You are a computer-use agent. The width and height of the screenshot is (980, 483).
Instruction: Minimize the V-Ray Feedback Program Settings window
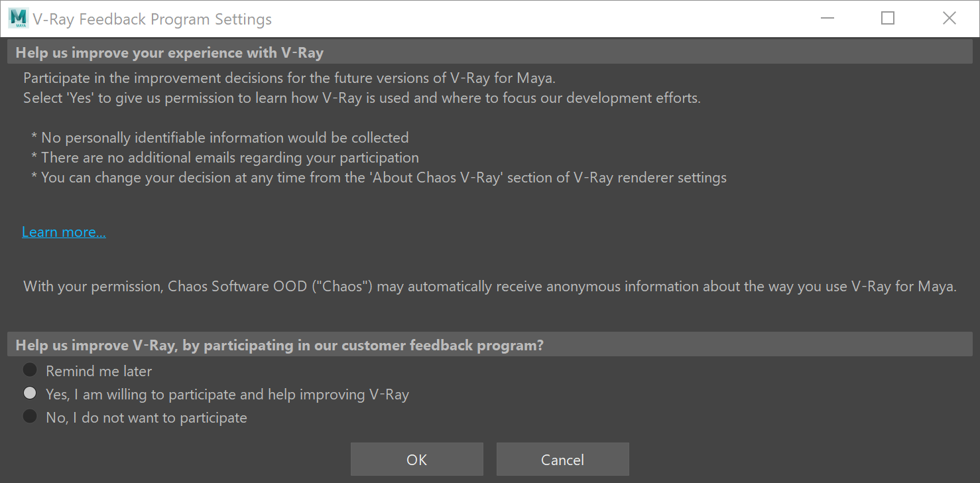(x=827, y=19)
